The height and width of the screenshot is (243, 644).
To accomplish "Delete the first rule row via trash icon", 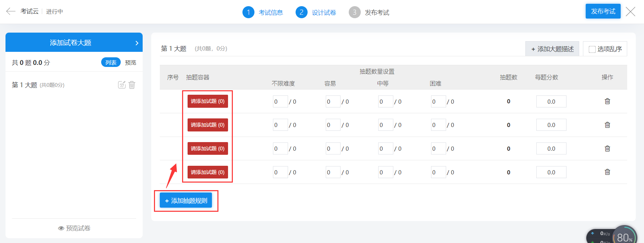I will [607, 101].
